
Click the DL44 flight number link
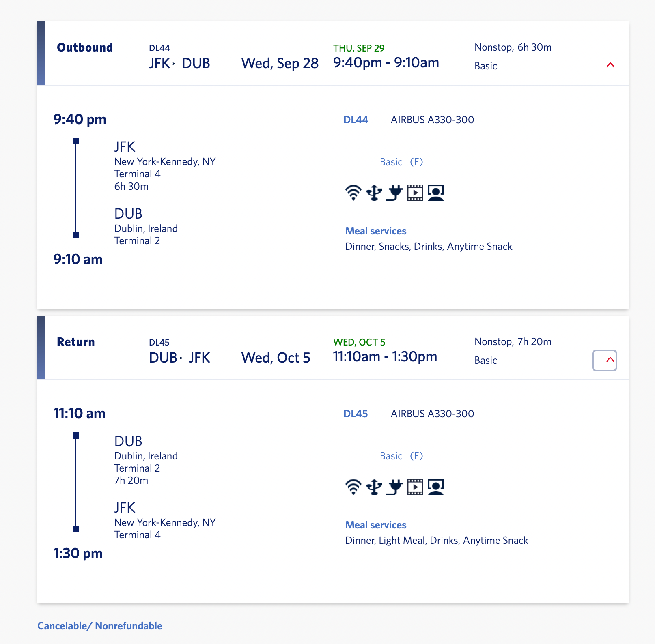[356, 120]
